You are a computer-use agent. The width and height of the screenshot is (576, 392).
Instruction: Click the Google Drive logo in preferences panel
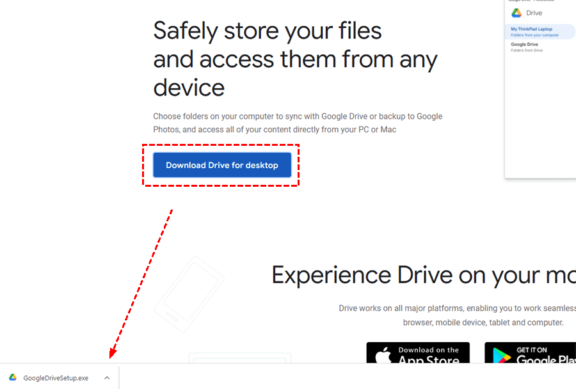[516, 13]
